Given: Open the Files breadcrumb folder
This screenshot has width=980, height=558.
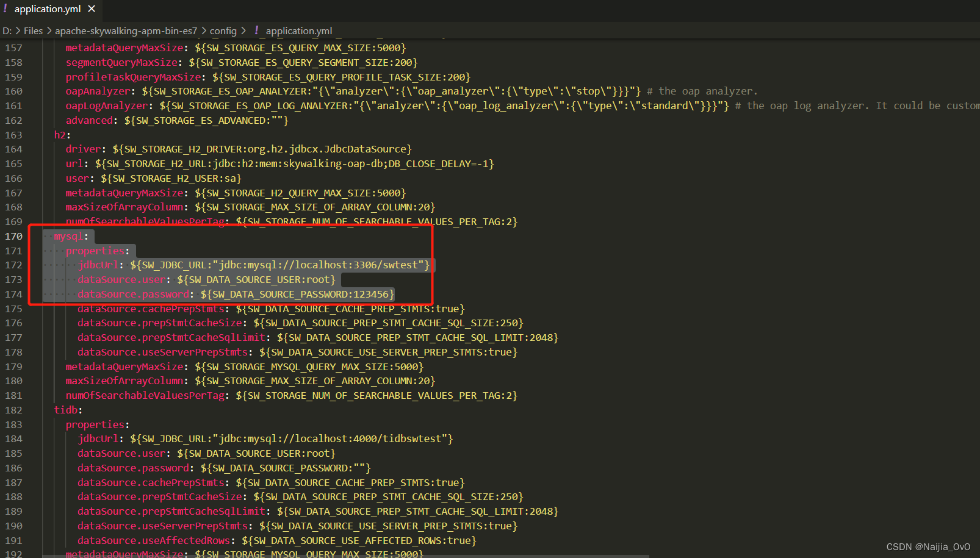Looking at the screenshot, I should click(33, 30).
